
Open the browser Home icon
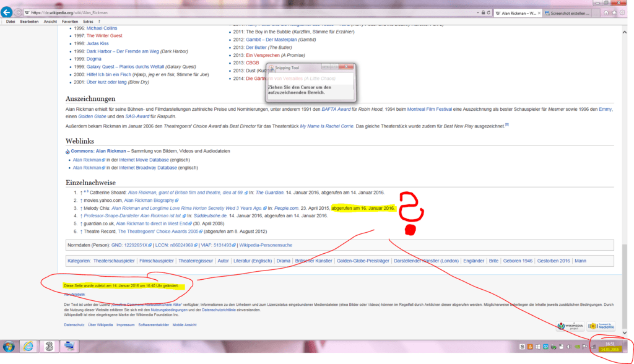point(606,13)
